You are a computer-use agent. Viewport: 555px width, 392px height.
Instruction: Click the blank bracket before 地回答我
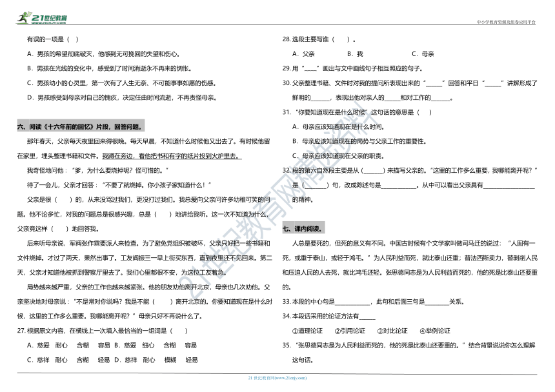pos(60,229)
